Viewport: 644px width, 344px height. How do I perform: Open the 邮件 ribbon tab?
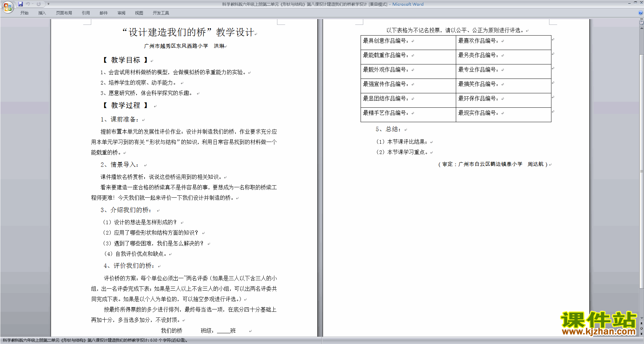tap(104, 13)
